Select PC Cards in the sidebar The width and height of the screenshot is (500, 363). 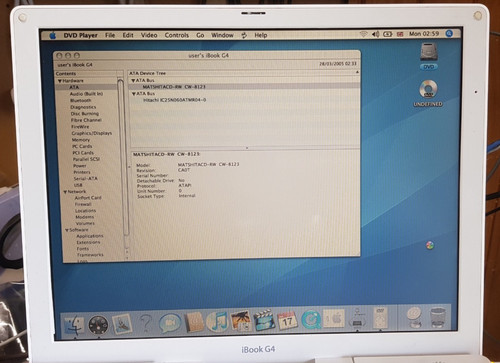82,146
